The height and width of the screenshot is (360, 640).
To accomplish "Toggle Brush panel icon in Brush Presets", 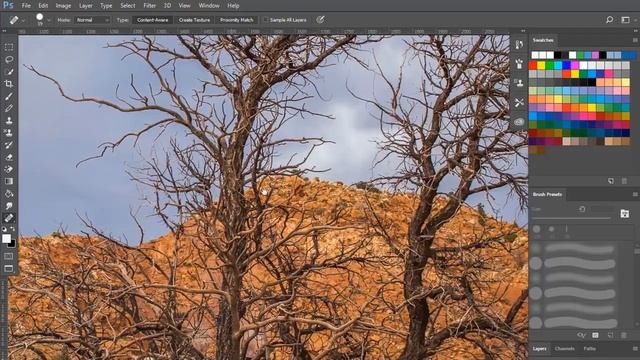I will point(624,213).
